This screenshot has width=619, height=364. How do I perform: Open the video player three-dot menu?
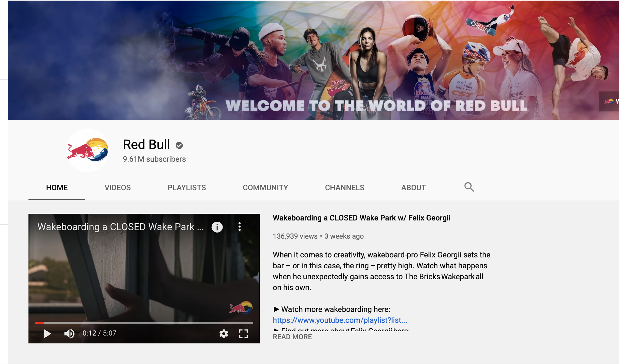[x=240, y=227]
